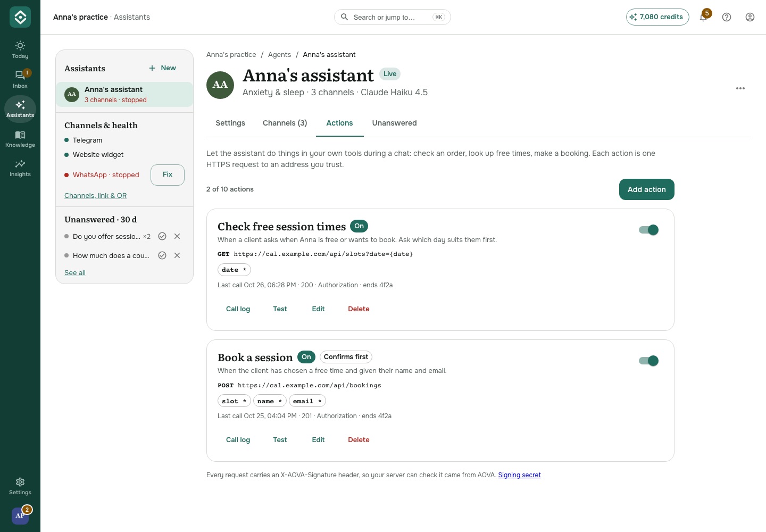Open the Inbox from the sidebar

tap(20, 79)
